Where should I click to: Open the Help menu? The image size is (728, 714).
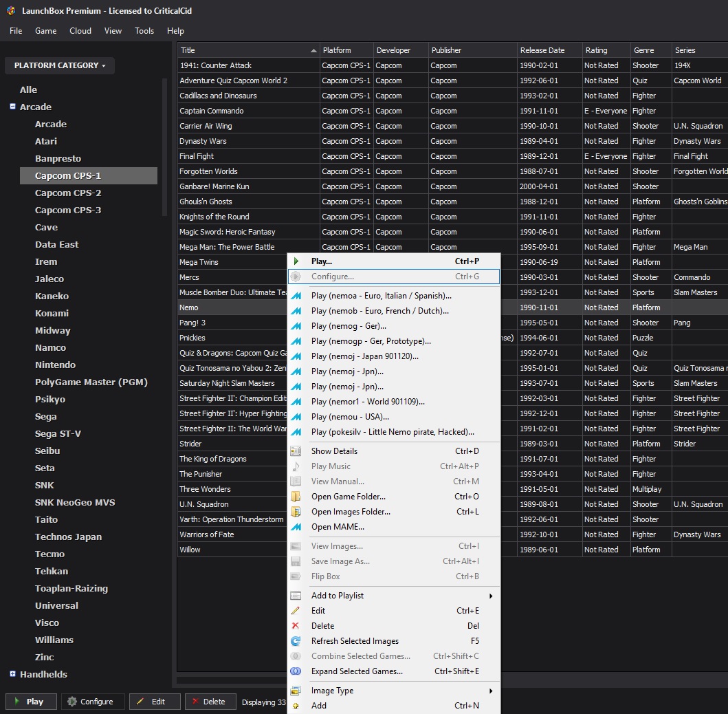pos(175,31)
